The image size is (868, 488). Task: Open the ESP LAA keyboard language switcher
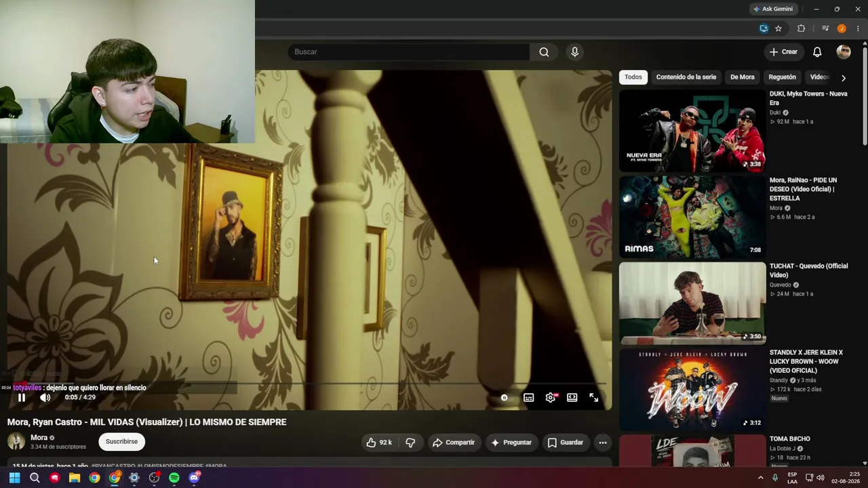point(793,478)
